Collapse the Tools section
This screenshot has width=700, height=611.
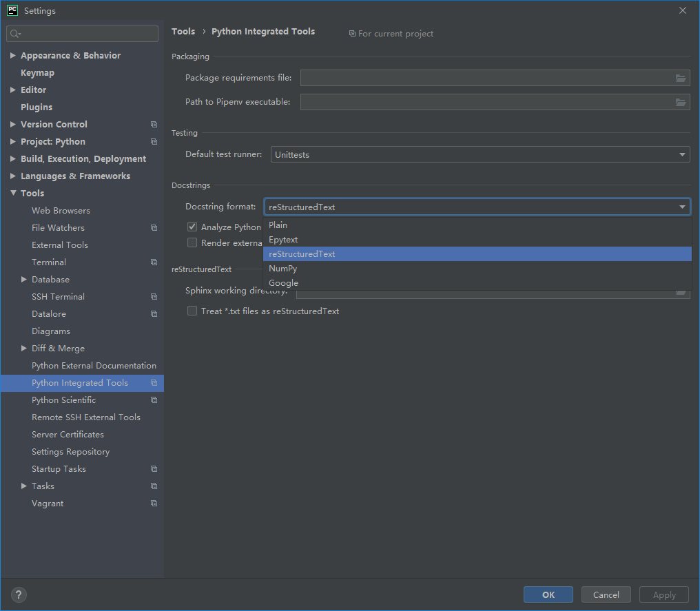[x=13, y=193]
